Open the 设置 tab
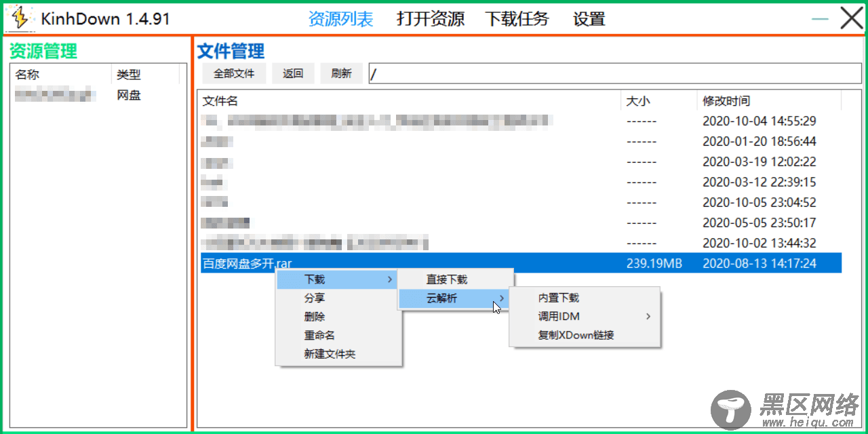Image resolution: width=868 pixels, height=434 pixels. [x=589, y=19]
